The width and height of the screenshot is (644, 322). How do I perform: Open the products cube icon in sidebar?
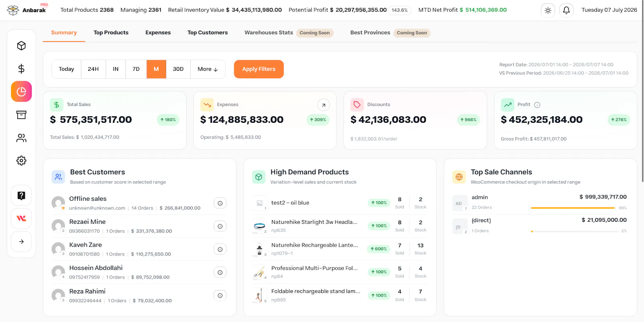(x=21, y=45)
